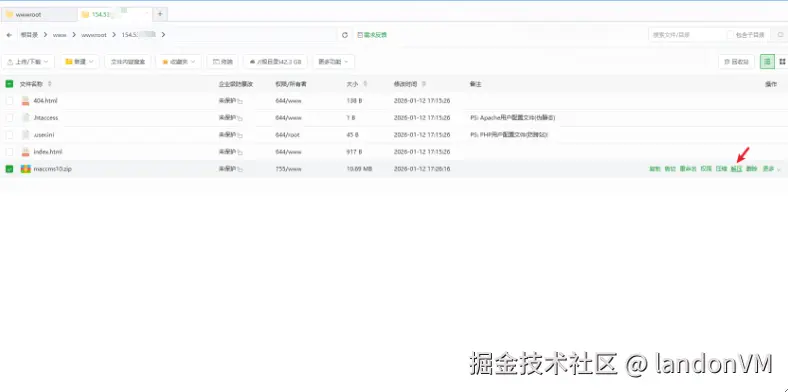This screenshot has width=788, height=392.
Task: Click the maccms10.zip archive icon
Action: pyautogui.click(x=26, y=169)
